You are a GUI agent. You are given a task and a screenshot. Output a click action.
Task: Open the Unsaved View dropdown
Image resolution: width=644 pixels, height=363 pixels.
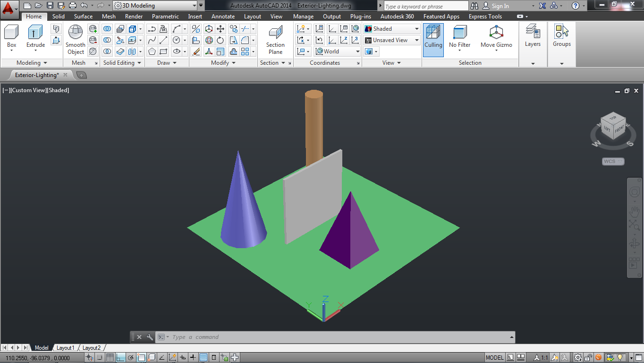tap(417, 40)
